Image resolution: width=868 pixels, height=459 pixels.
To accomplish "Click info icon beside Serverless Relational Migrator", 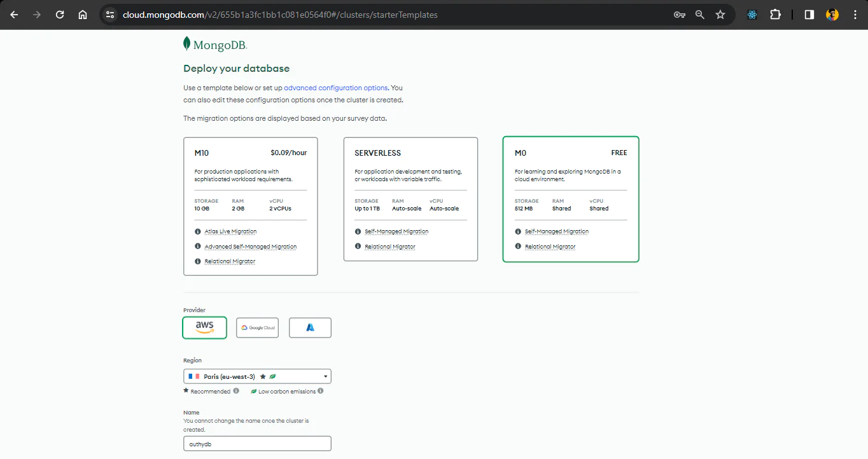I will point(358,246).
